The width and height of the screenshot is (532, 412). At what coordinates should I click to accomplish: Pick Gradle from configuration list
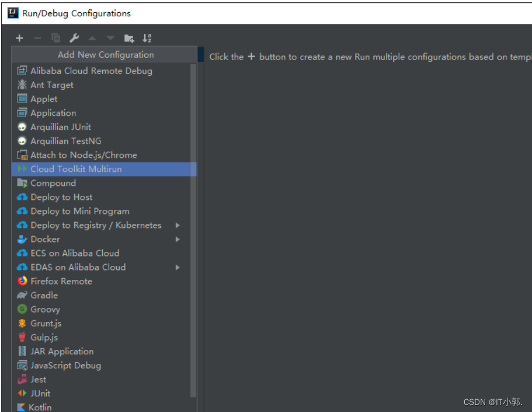pyautogui.click(x=44, y=295)
